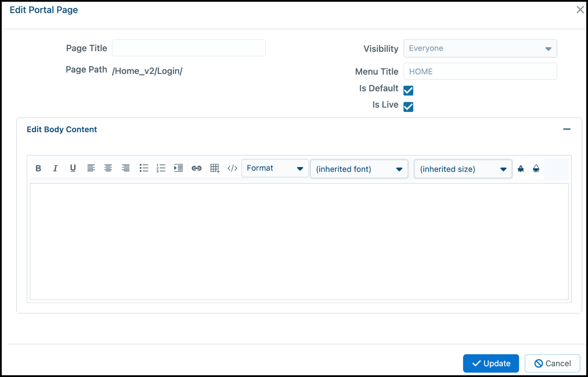Insert a table into the content editor
588x377 pixels.
coord(214,168)
